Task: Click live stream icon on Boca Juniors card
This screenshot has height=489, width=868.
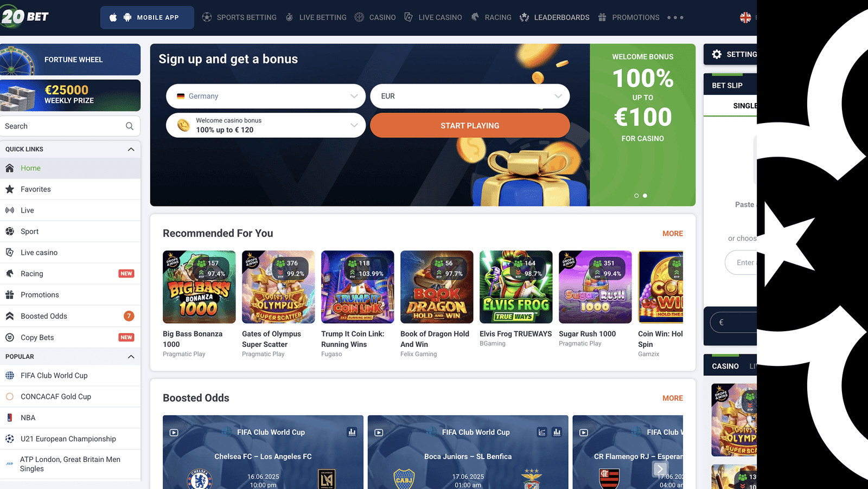Action: tap(379, 433)
